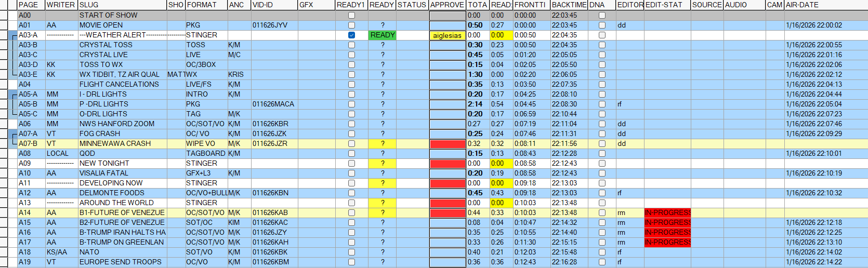Image resolution: width=868 pixels, height=268 pixels.
Task: Select the AIR-DATE column header
Action: [825, 5]
